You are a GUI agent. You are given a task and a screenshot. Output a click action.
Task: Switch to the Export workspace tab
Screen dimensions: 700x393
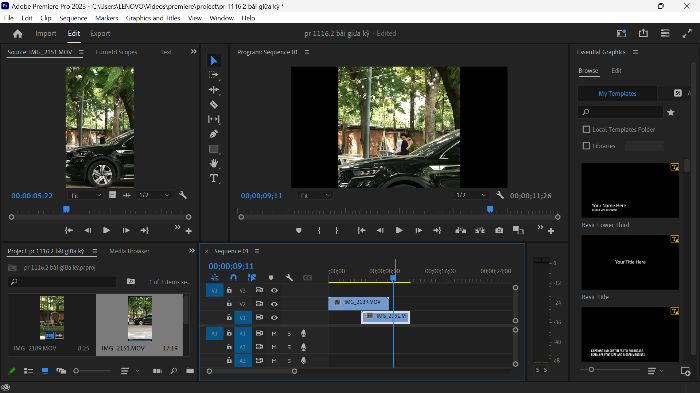coord(100,33)
